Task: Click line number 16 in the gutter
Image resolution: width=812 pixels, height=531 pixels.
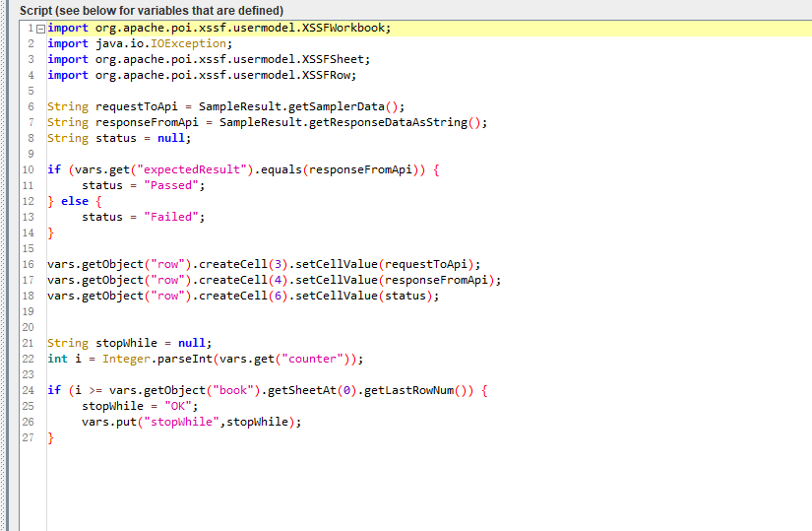Action: coord(28,264)
